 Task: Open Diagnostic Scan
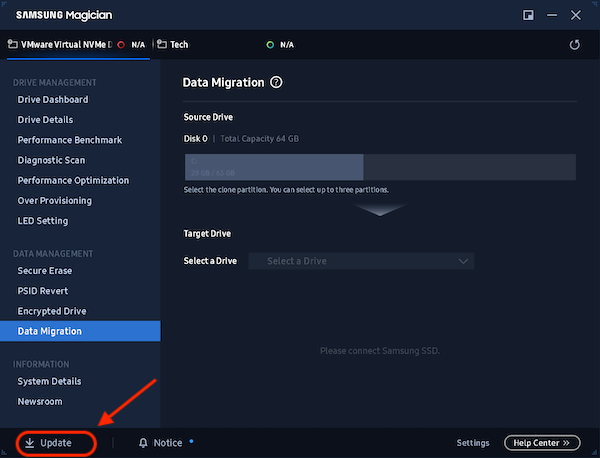51,160
